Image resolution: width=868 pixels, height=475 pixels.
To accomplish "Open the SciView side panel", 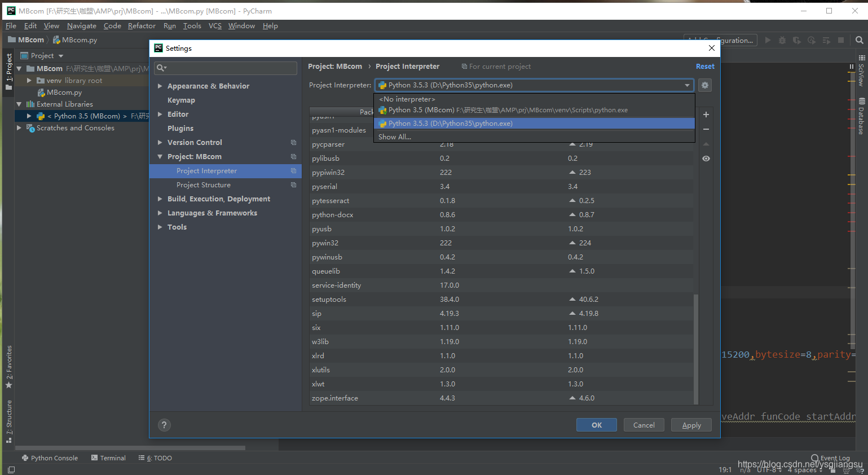I will coord(861,71).
